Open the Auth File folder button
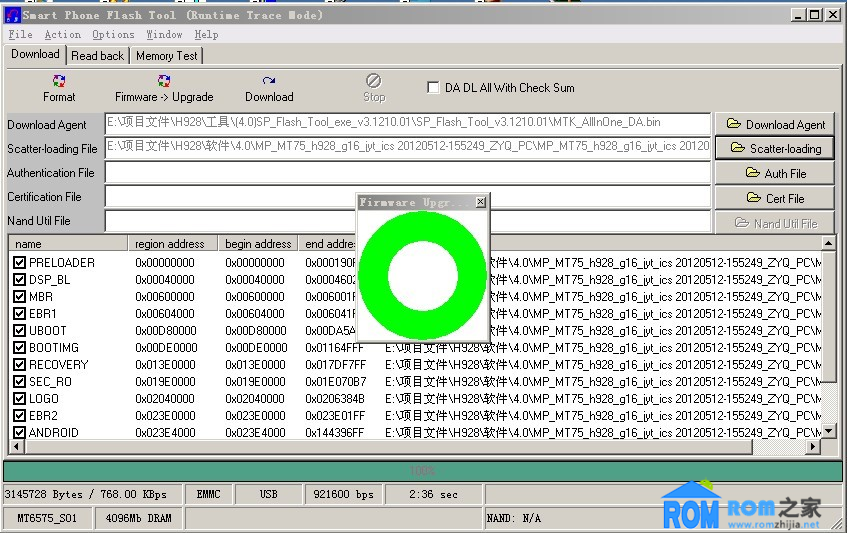 [776, 173]
